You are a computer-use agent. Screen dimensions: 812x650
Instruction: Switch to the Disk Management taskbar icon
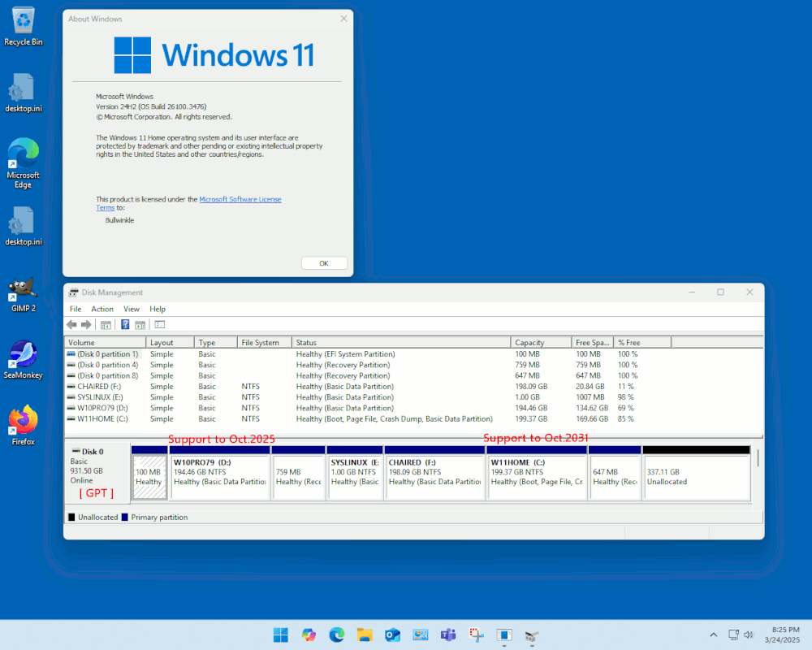[x=533, y=635]
